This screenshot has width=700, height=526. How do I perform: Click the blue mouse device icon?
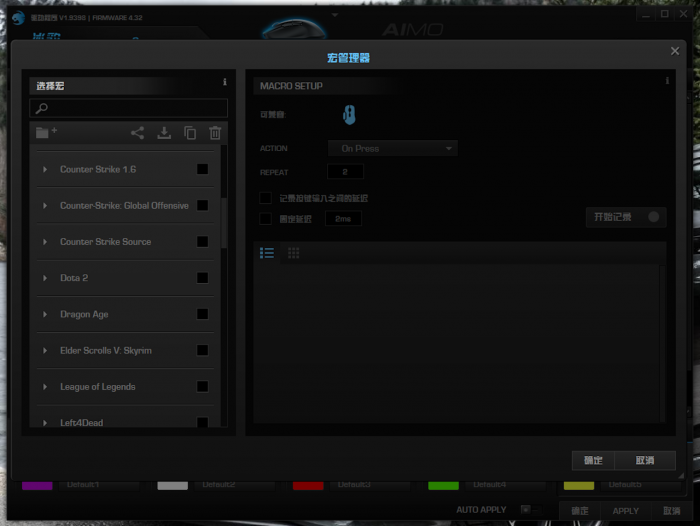pyautogui.click(x=348, y=115)
